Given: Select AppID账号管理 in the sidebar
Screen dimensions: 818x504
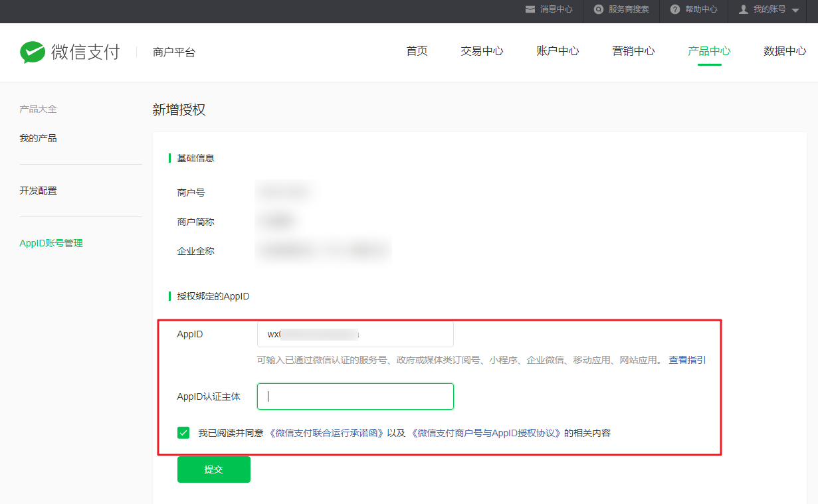Looking at the screenshot, I should pos(51,243).
